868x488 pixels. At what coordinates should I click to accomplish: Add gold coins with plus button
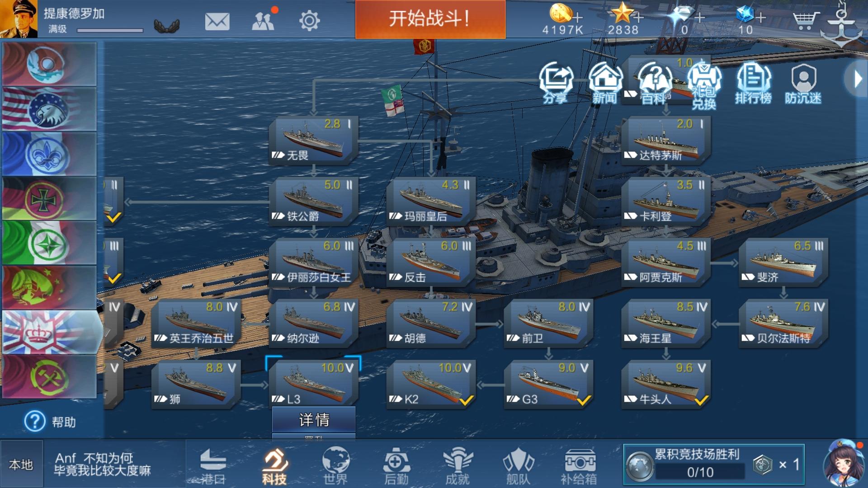578,18
